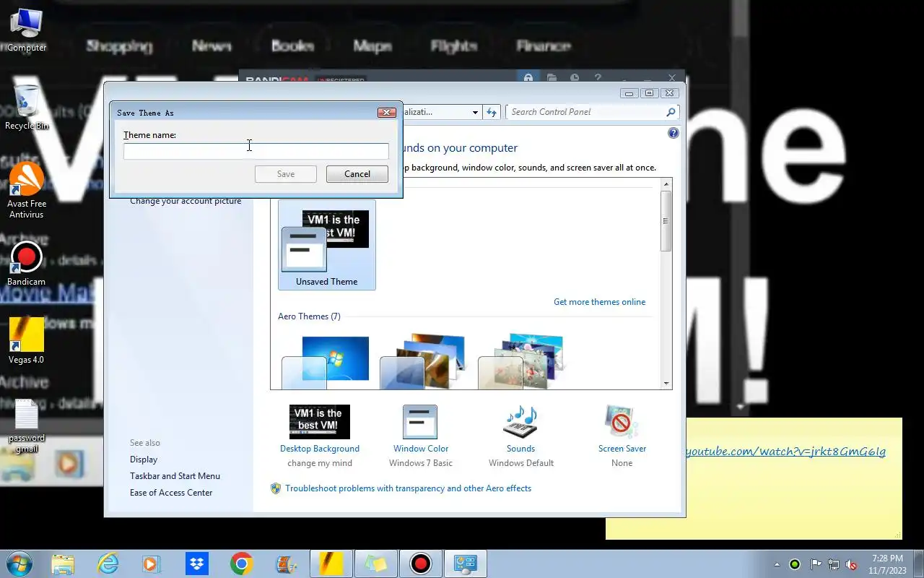Viewport: 924px width, 578px height.
Task: Show hidden tray icons arrow
Action: [777, 564]
